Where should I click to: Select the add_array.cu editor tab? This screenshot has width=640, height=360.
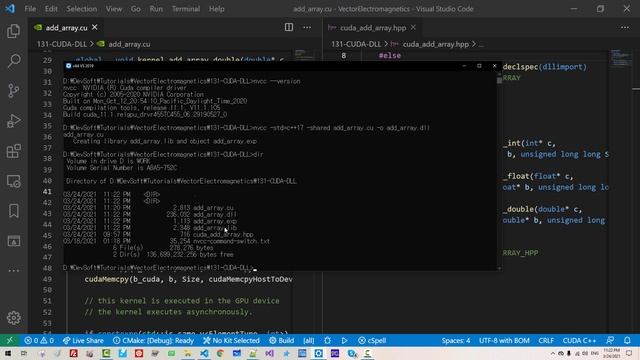pyautogui.click(x=66, y=27)
